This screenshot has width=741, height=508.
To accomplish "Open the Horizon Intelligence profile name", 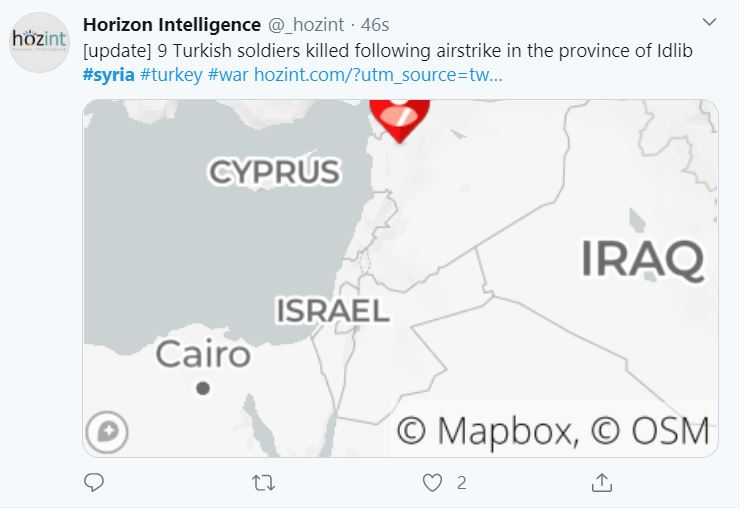I will point(172,25).
